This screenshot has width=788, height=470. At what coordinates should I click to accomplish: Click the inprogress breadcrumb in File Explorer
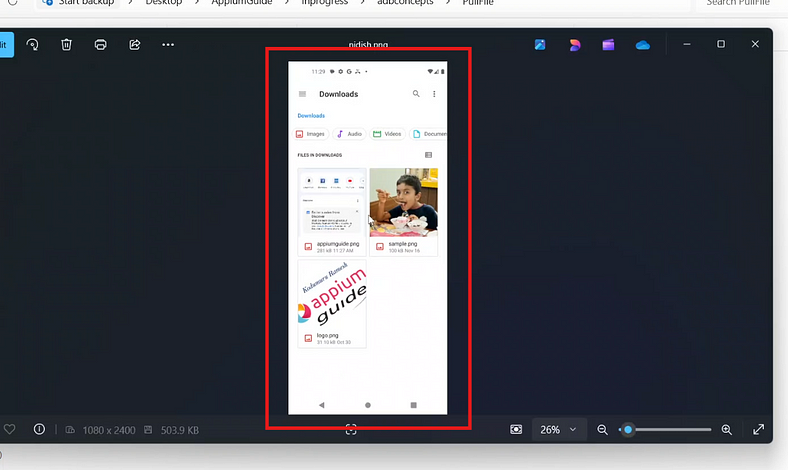tap(325, 3)
